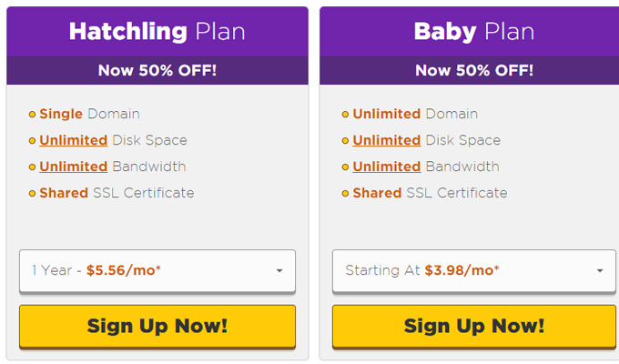Viewport: 619px width, 364px height.
Task: Click Unlimited Disk Space link in Baby Plan
Action: [x=387, y=140]
